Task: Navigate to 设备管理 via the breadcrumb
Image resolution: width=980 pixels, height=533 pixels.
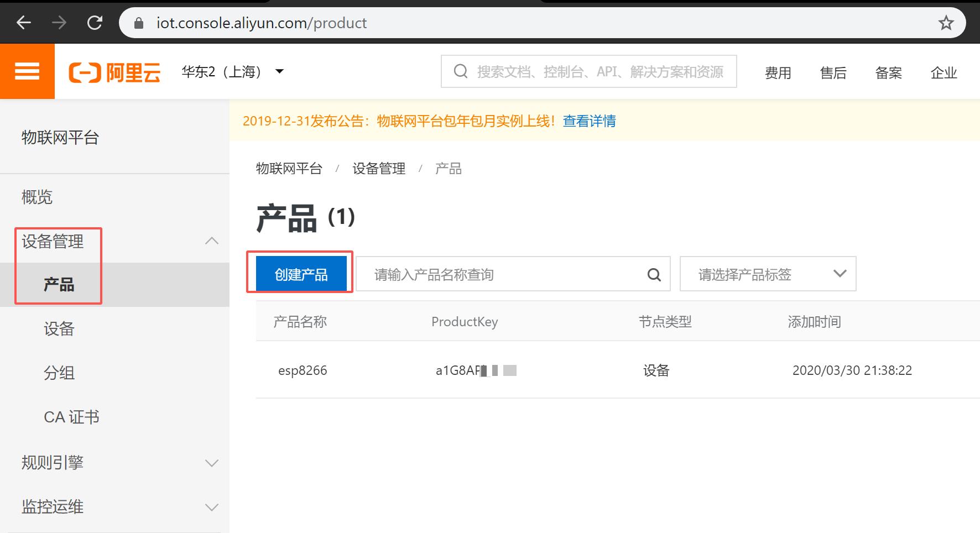Action: coord(378,169)
